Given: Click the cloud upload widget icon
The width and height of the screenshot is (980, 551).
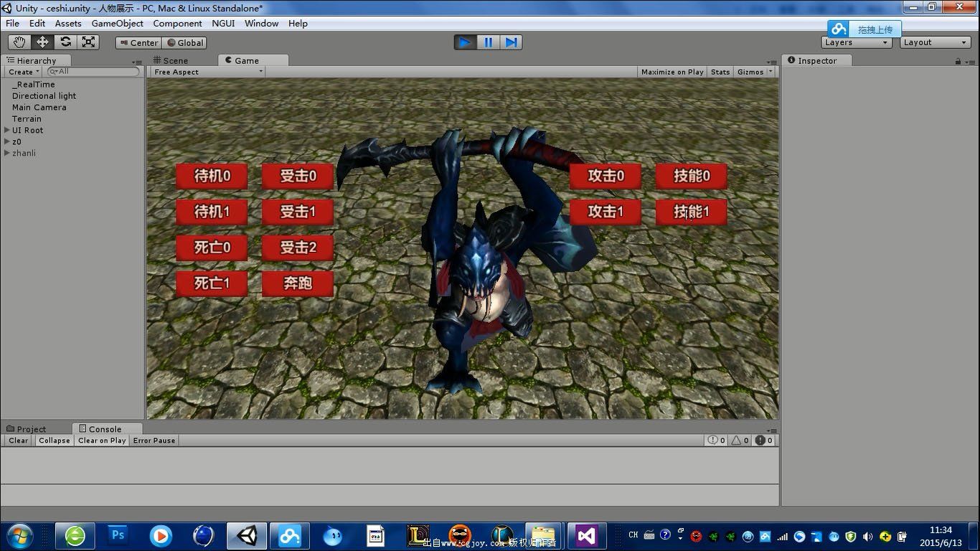Looking at the screenshot, I should point(839,29).
